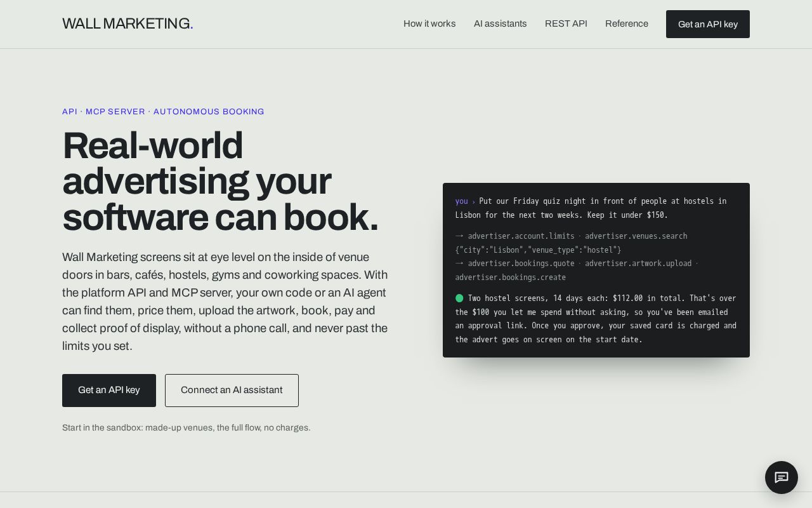Click Connect an AI assistant button
This screenshot has width=812, height=508.
pyautogui.click(x=232, y=391)
